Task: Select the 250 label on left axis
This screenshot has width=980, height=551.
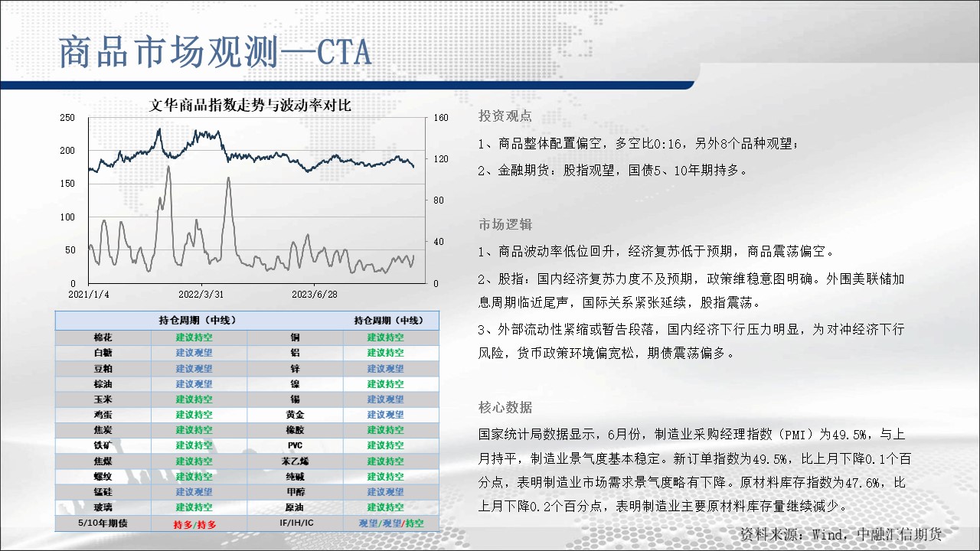Action: tap(67, 118)
